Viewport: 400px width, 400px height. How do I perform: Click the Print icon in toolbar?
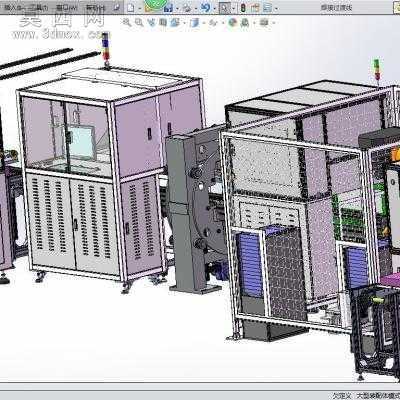[x=187, y=8]
